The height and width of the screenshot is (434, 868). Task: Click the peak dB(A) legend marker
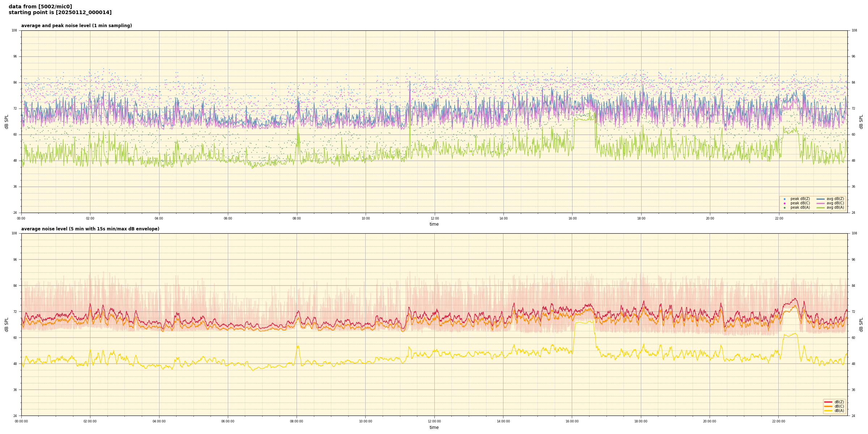pyautogui.click(x=784, y=208)
